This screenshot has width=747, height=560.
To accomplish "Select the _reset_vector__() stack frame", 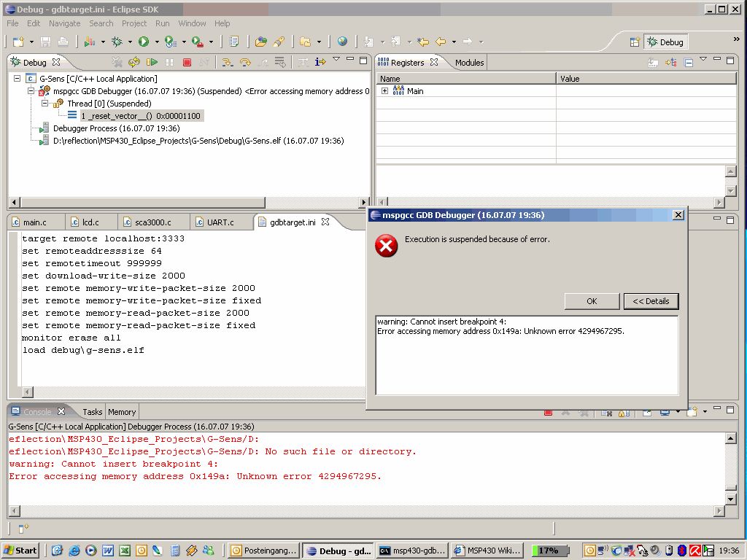I will pos(140,116).
